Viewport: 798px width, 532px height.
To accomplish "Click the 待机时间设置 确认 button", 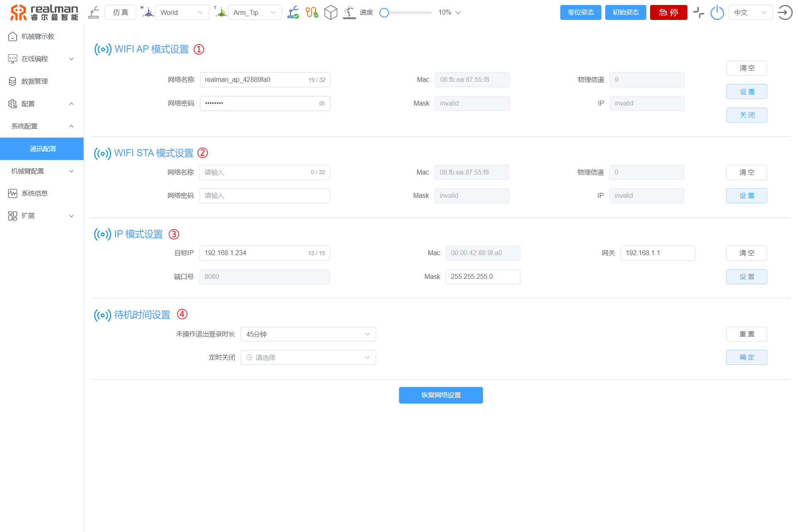I will [747, 357].
